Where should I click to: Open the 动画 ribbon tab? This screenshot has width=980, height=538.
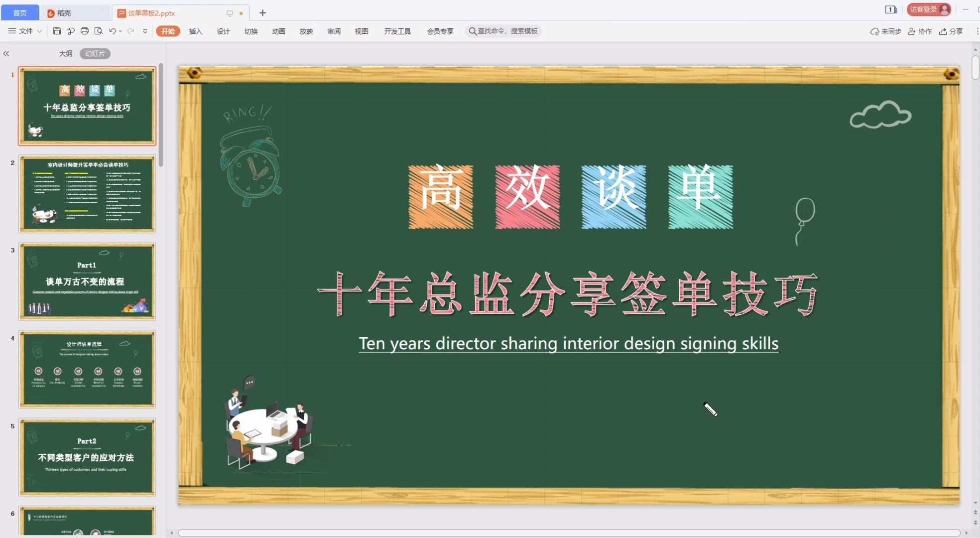coord(278,31)
